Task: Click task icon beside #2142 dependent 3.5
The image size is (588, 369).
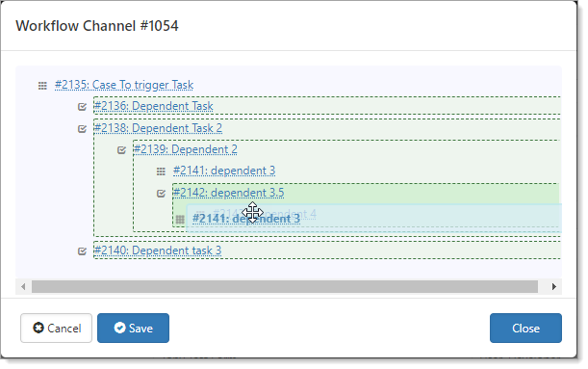Action: 161,194
